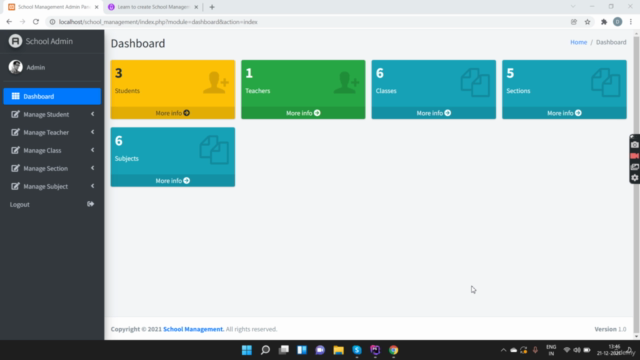Viewport: 640px width, 360px height.
Task: Click the Home breadcrumb link
Action: [x=578, y=42]
